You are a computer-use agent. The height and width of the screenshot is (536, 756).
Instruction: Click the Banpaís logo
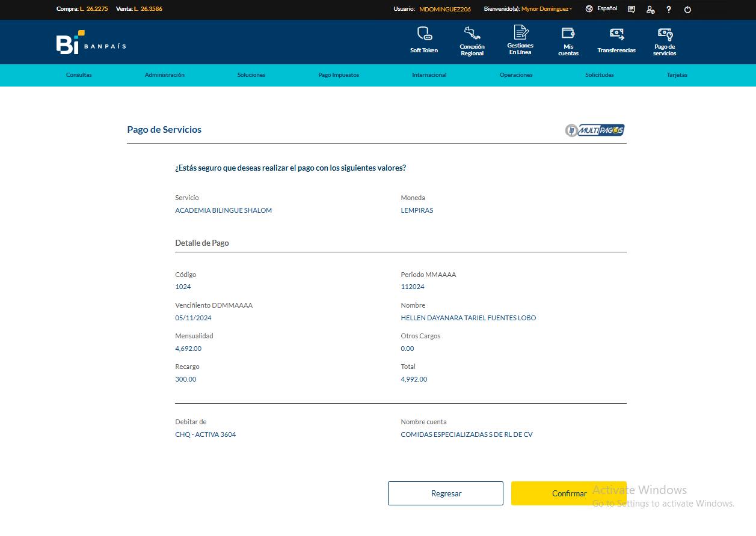click(x=91, y=42)
